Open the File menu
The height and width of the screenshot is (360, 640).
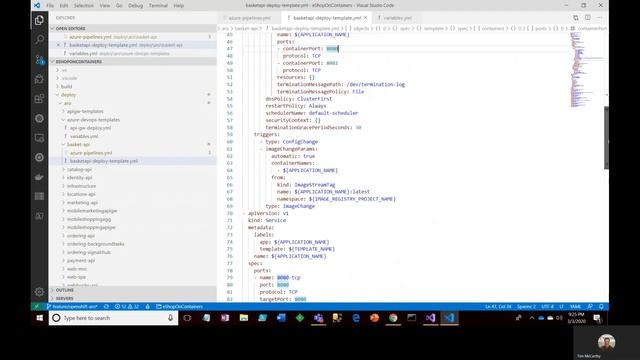click(x=50, y=6)
